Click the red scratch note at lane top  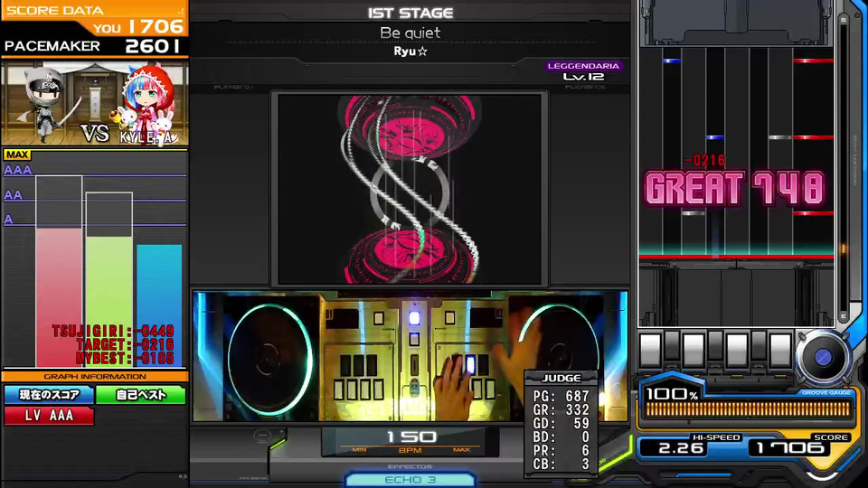(813, 61)
